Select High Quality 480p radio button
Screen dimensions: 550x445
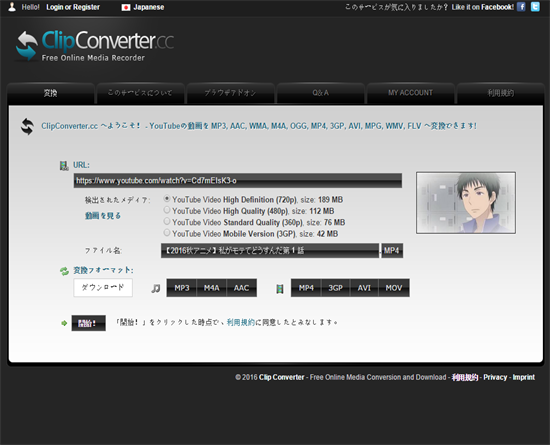pyautogui.click(x=167, y=210)
